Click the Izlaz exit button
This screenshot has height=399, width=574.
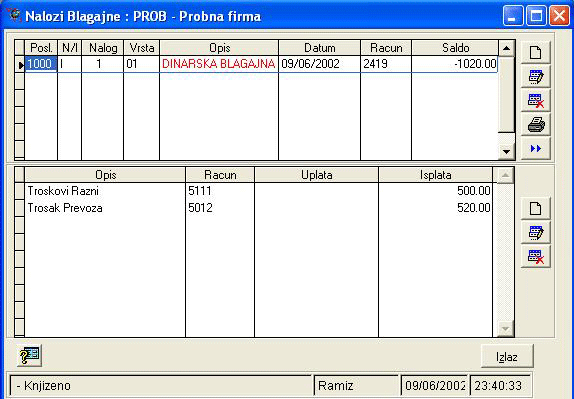[x=507, y=356]
